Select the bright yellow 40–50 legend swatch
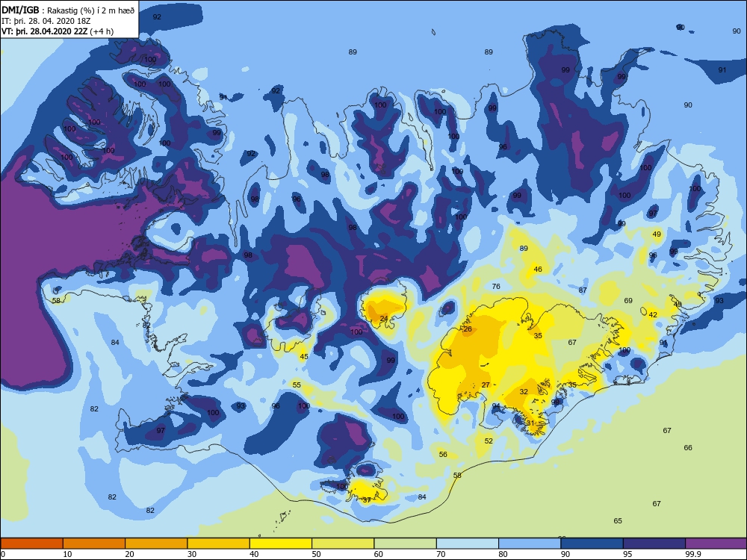Viewport: 747px width, 560px height. (x=281, y=544)
